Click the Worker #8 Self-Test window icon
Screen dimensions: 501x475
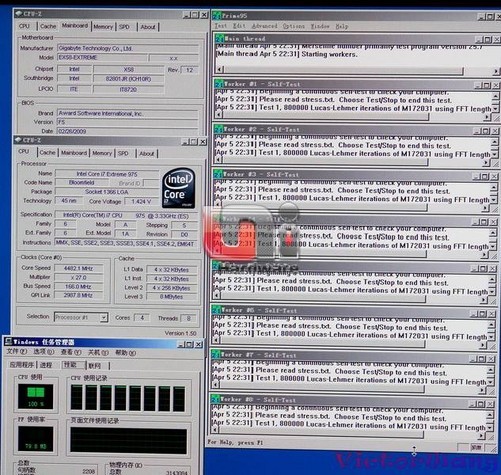(215, 399)
